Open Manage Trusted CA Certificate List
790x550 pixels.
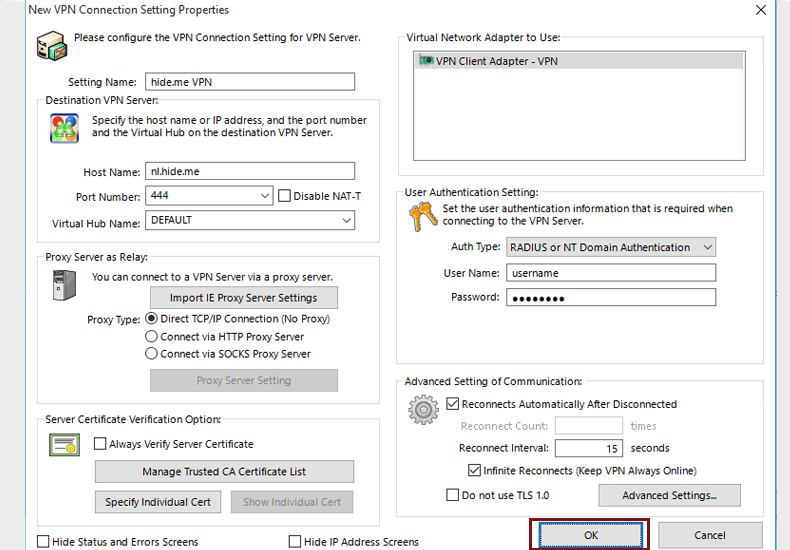(224, 472)
